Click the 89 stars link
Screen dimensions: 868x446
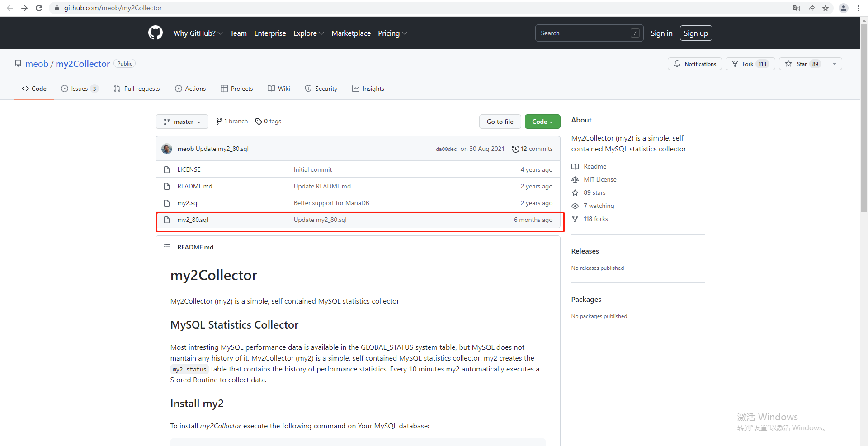[x=589, y=192]
